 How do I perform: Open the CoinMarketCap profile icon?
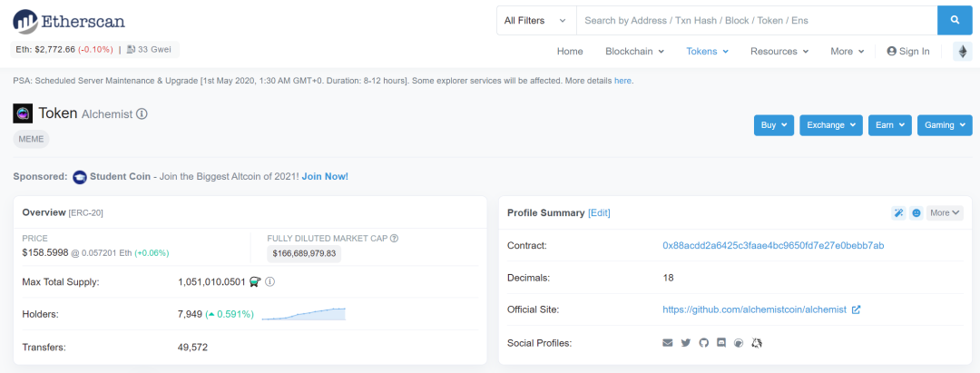click(x=739, y=342)
